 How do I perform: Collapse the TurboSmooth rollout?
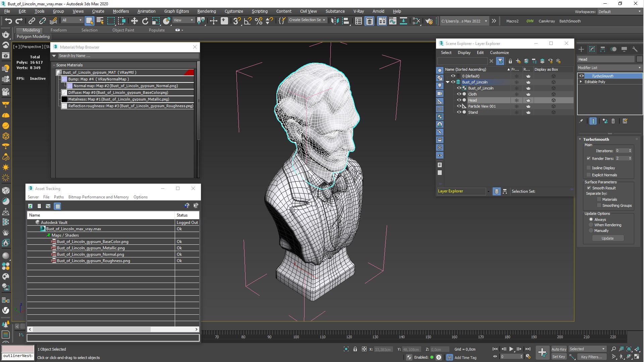click(x=580, y=139)
